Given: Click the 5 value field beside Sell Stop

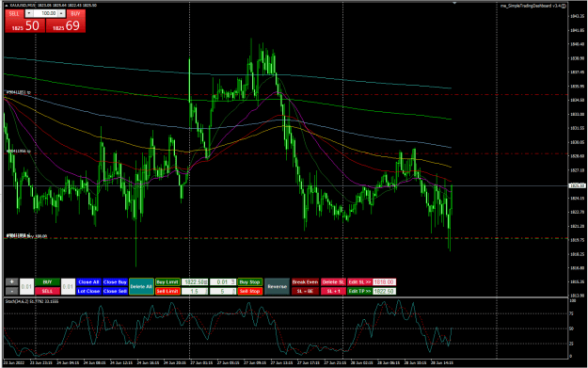Looking at the screenshot, I should tap(223, 291).
